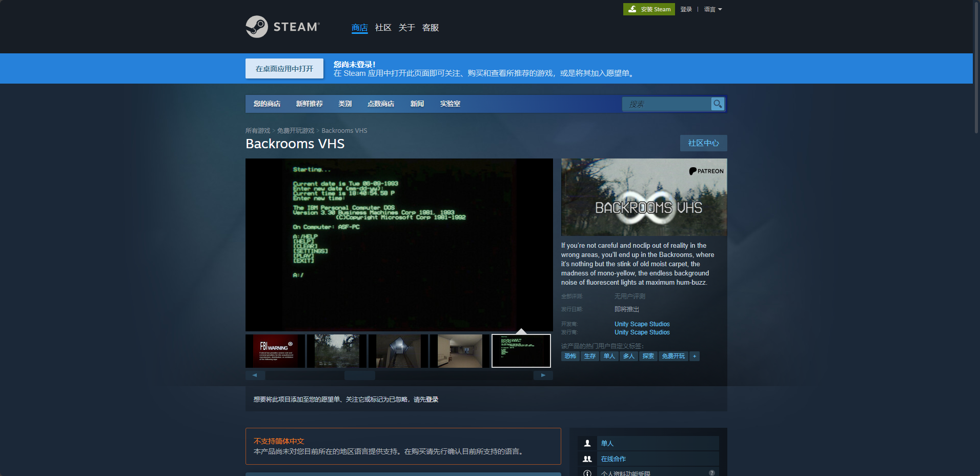Select the yellow room screenshot thumbnail

(460, 351)
